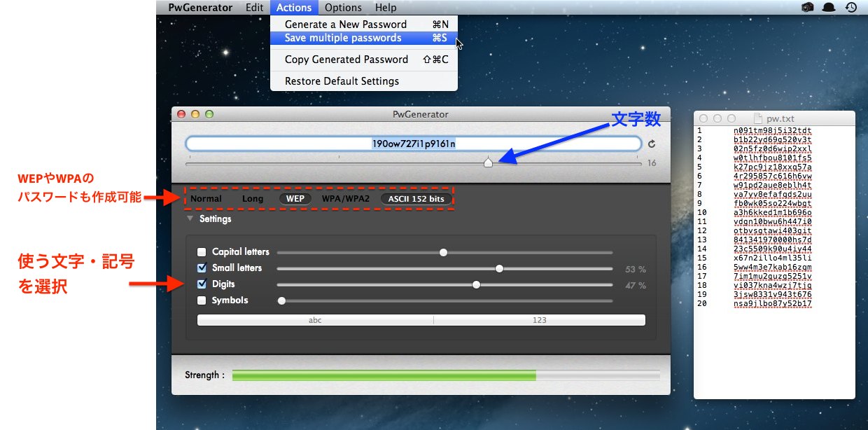The width and height of the screenshot is (868, 430).
Task: Select the Normal password preset
Action: tap(206, 198)
